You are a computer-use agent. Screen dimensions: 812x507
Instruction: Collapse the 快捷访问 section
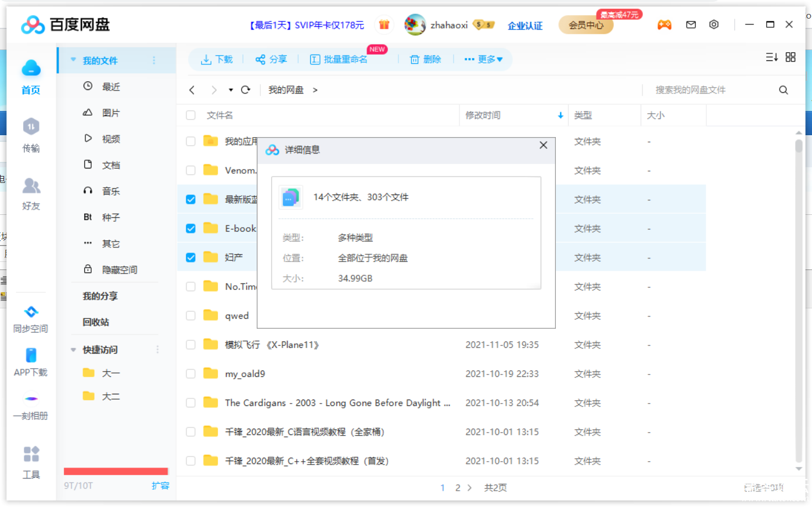point(73,350)
